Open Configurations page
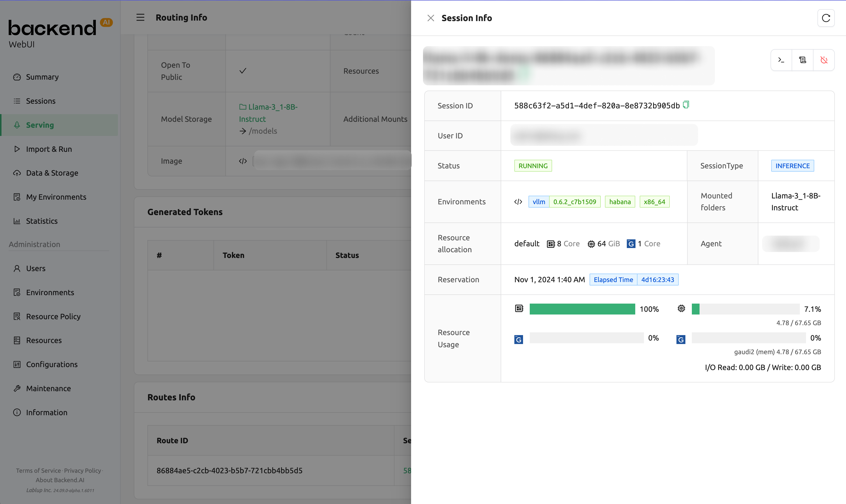This screenshot has height=504, width=846. tap(60, 364)
